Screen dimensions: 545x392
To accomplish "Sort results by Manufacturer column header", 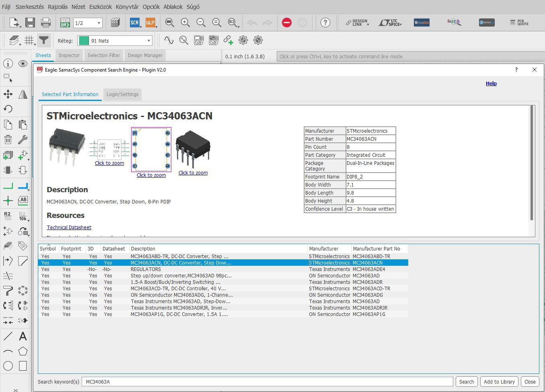I will coord(329,249).
